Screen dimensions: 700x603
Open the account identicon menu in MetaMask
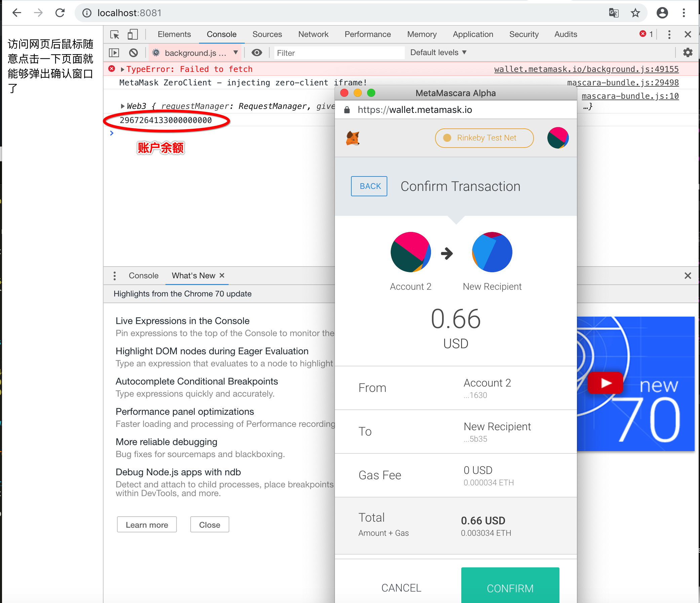[558, 138]
